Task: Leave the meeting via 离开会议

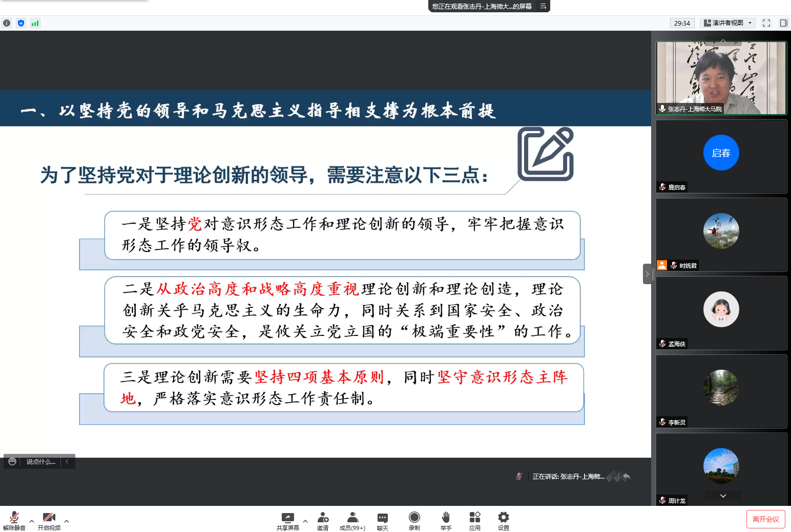Action: (765, 519)
